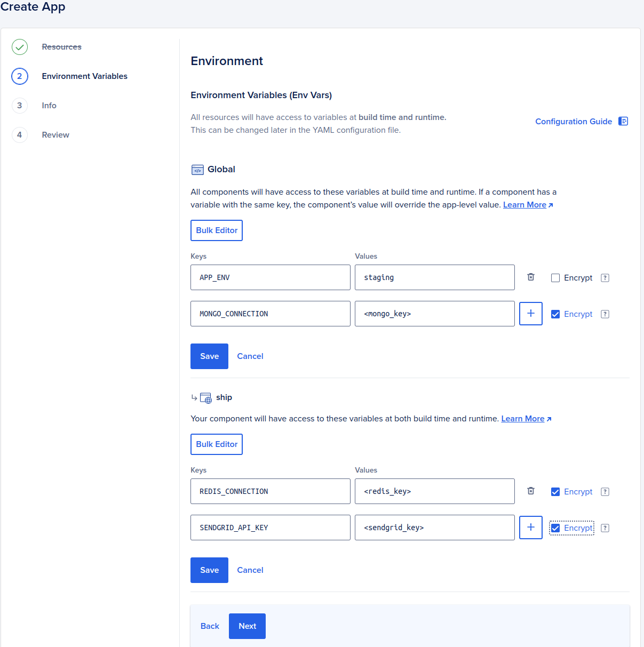Image resolution: width=644 pixels, height=647 pixels.
Task: Select the Review step in the sidebar
Action: click(x=55, y=134)
